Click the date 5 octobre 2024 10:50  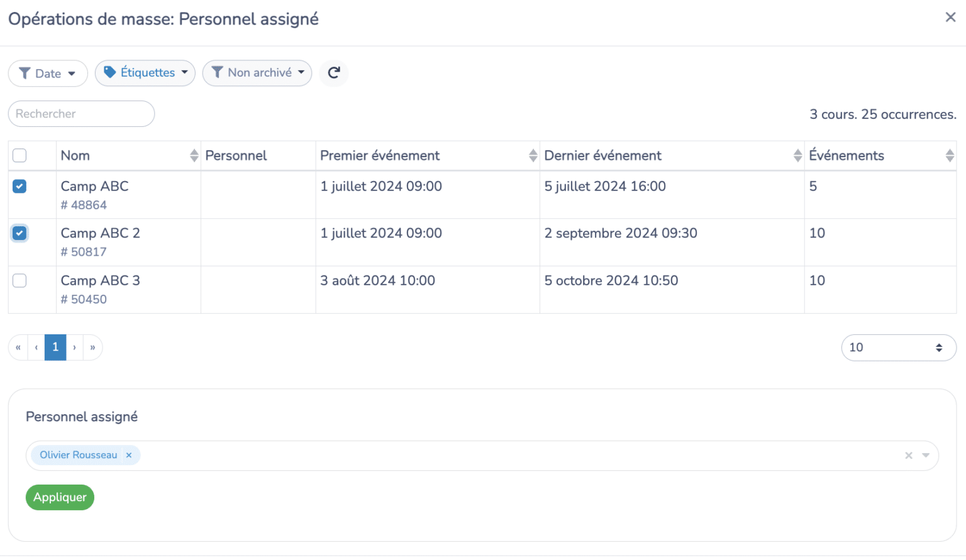pyautogui.click(x=611, y=280)
